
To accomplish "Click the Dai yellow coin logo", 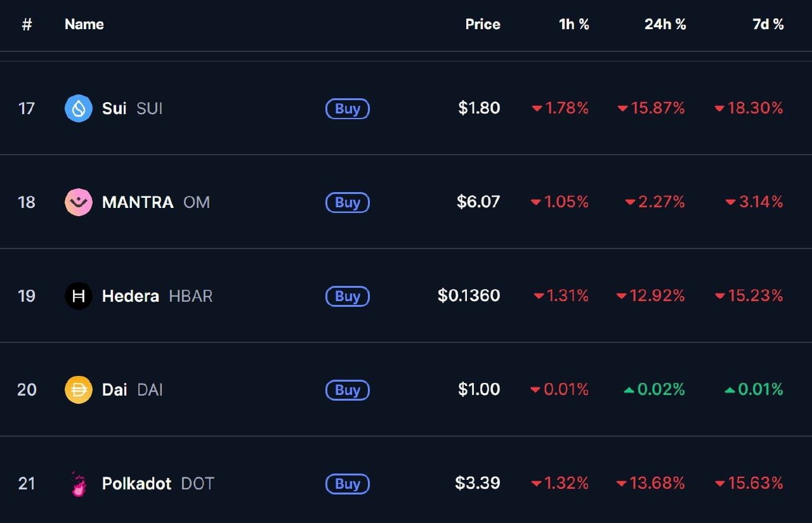I will [79, 390].
